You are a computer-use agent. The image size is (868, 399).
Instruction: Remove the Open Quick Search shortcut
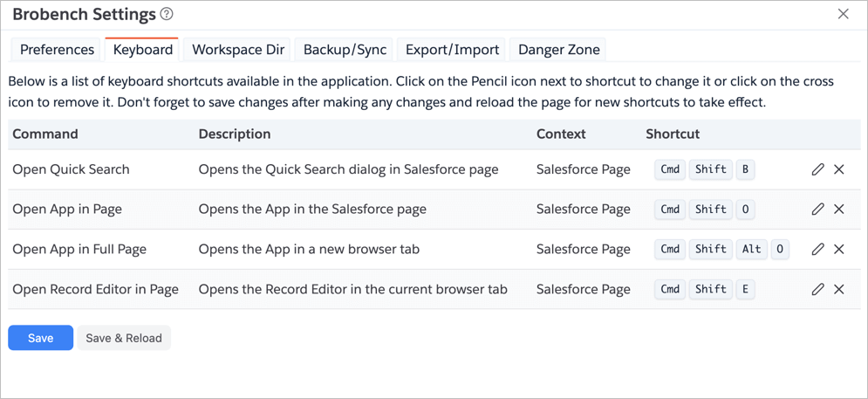pyautogui.click(x=839, y=169)
